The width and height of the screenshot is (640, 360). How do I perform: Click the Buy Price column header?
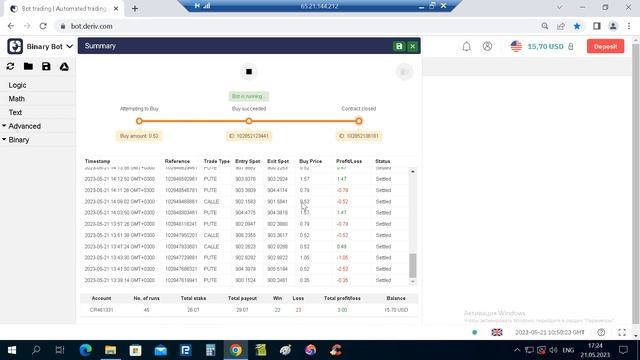(x=311, y=161)
